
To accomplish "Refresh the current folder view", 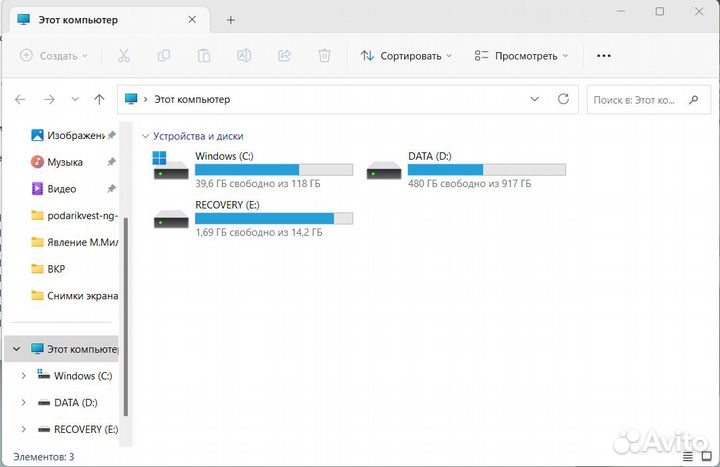I will coord(563,100).
